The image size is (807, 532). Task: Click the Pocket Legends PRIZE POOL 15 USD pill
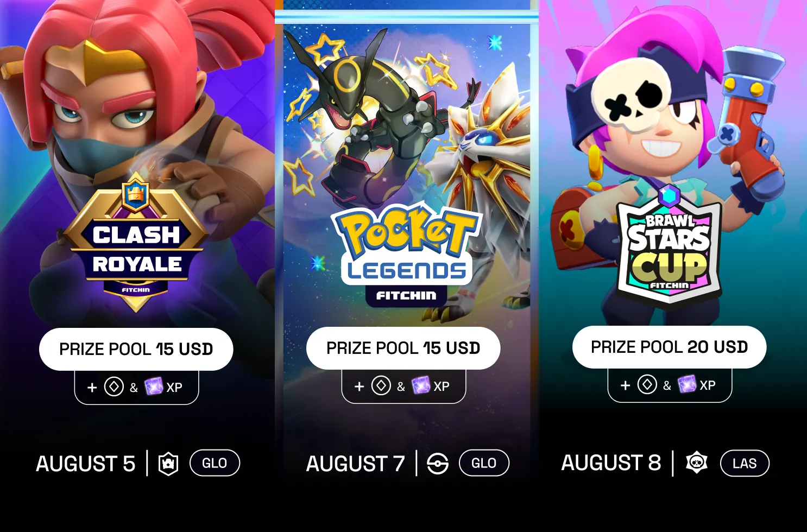point(403,348)
